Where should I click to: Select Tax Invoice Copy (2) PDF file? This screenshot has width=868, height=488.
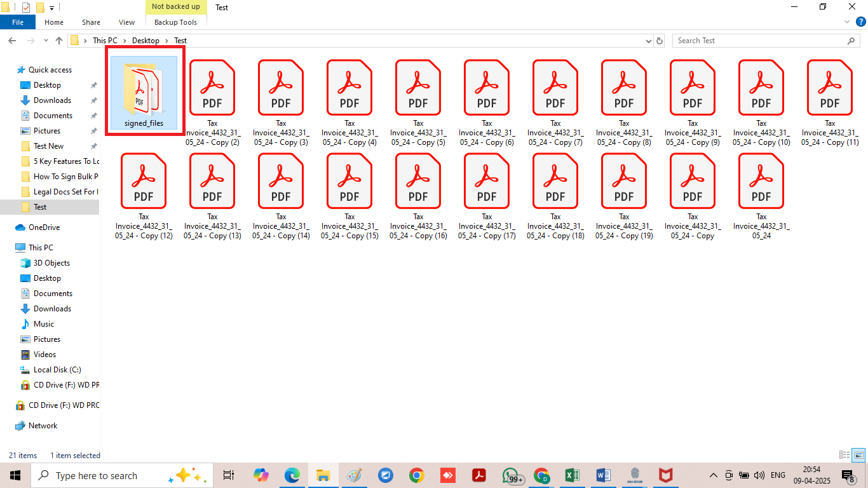click(212, 103)
